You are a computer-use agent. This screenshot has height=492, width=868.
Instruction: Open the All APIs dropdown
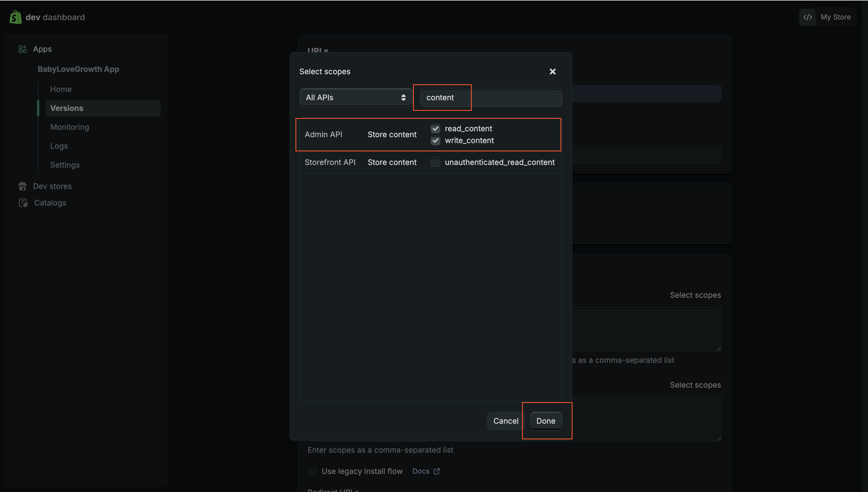(x=355, y=98)
